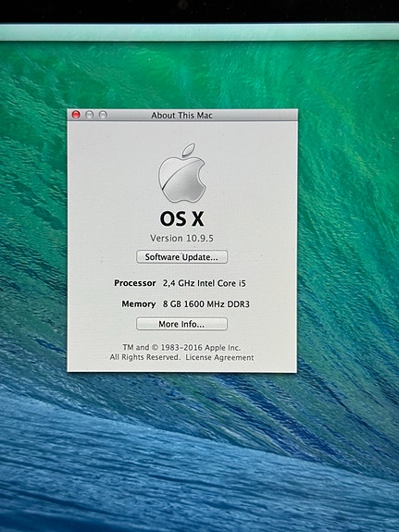Click the yellow minimize window button
This screenshot has height=532, width=399.
[x=89, y=115]
